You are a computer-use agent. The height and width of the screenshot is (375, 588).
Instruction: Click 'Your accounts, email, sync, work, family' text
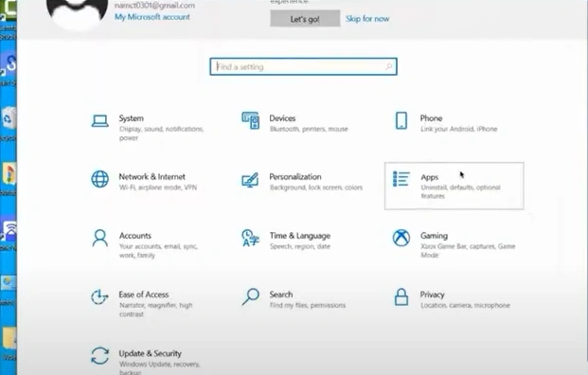(x=158, y=251)
